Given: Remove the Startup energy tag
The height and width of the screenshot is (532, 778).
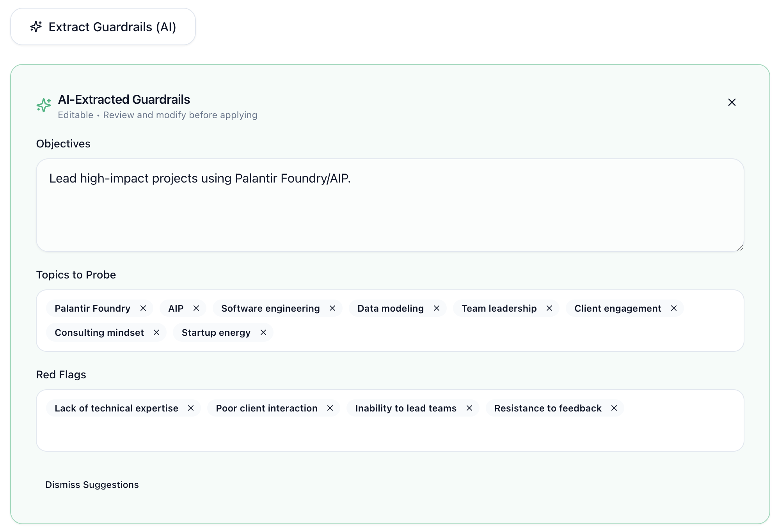Looking at the screenshot, I should pyautogui.click(x=263, y=332).
